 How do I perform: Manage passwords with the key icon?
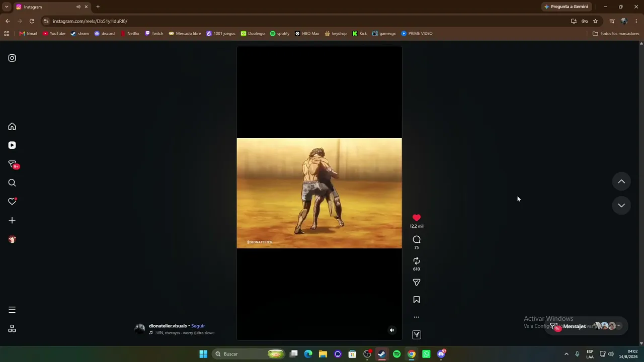coord(585,21)
